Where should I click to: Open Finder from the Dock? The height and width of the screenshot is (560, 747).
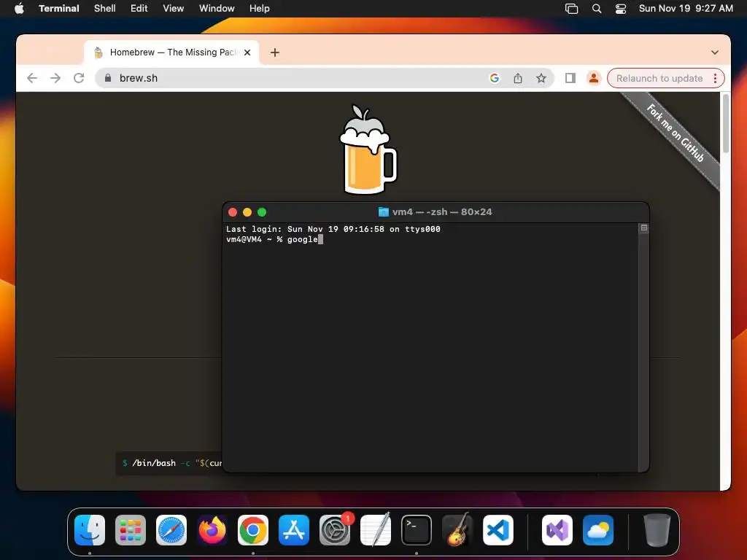point(90,530)
